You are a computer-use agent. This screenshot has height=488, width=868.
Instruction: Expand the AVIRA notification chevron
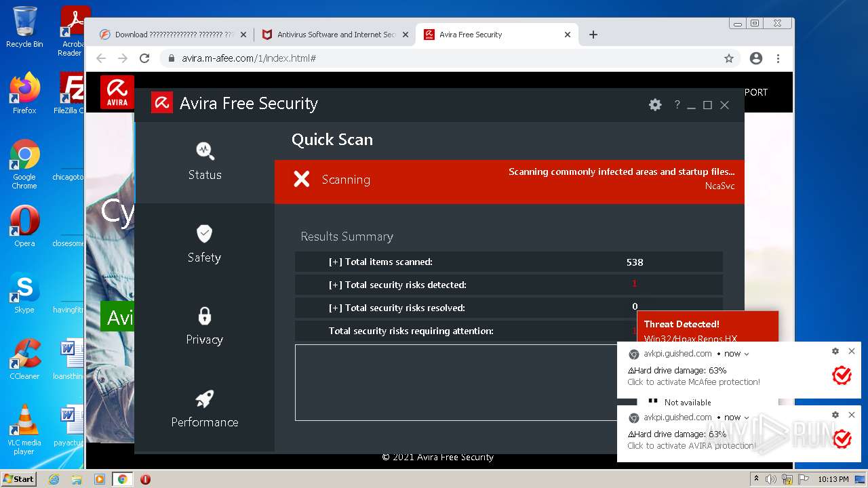747,418
